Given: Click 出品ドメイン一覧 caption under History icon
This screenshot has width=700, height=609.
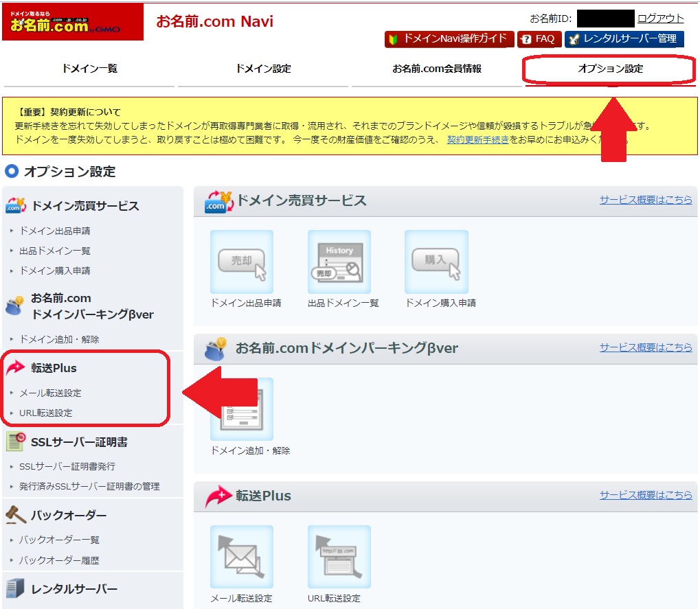Looking at the screenshot, I should (x=343, y=303).
